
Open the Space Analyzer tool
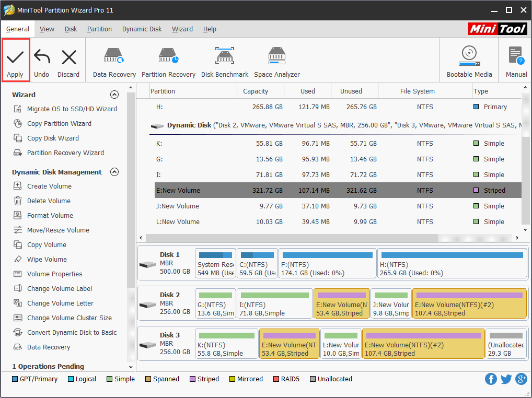[277, 62]
